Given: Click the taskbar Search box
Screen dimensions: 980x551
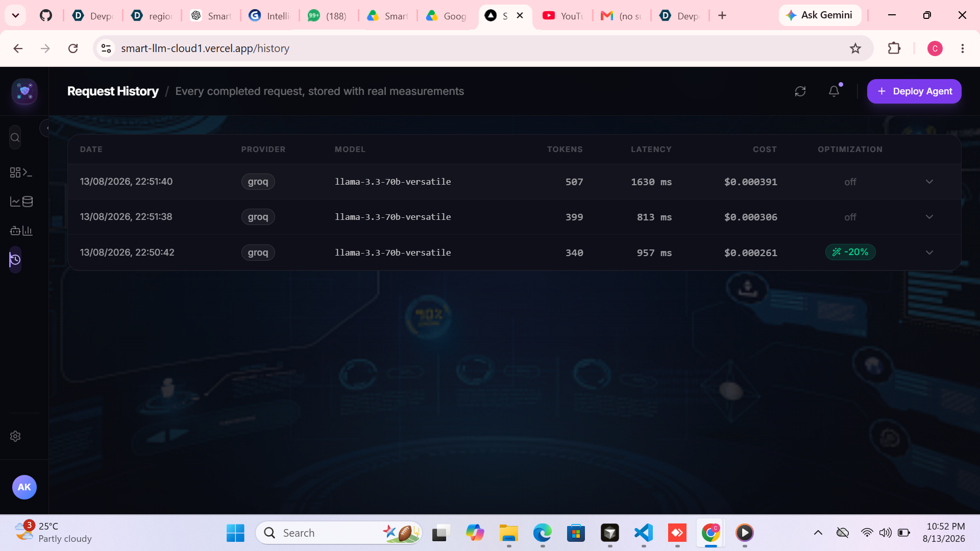Looking at the screenshot, I should pos(339,533).
